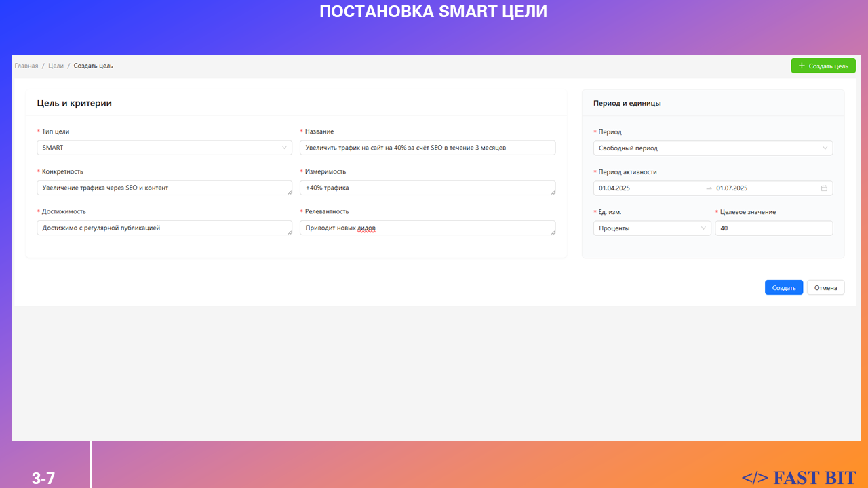
Task: Click the Период и единицы heading
Action: click(627, 104)
